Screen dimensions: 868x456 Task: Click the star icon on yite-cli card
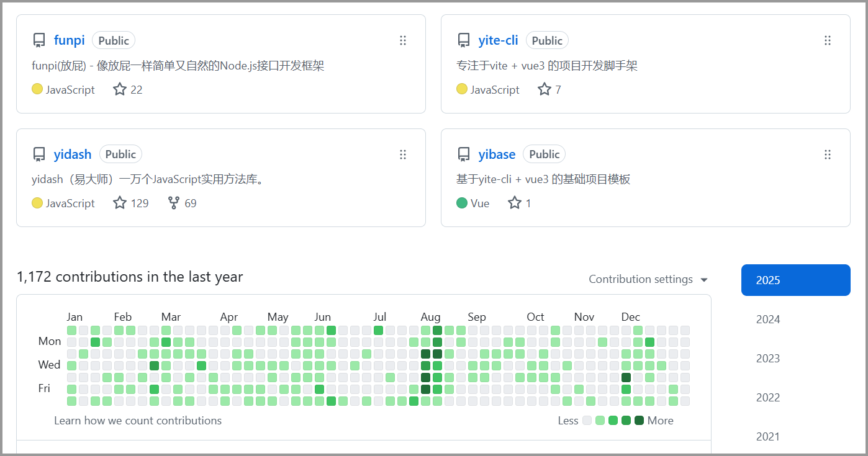(x=545, y=89)
